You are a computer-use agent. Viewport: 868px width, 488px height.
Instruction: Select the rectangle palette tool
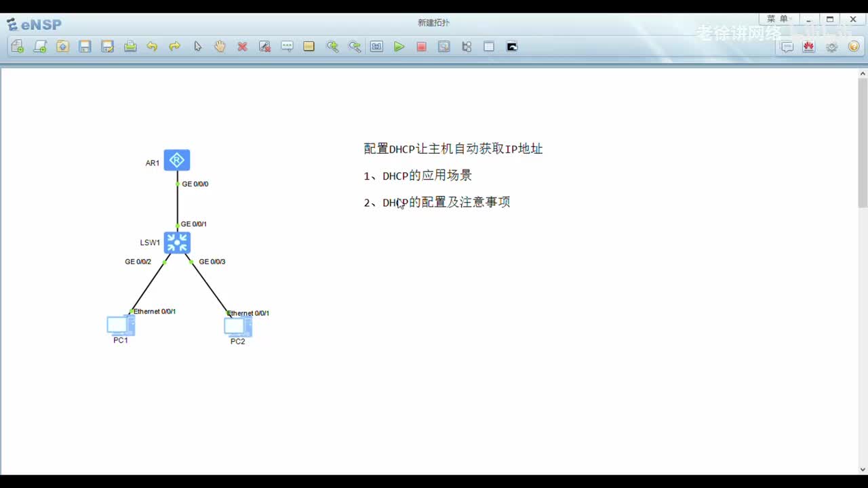click(x=309, y=47)
